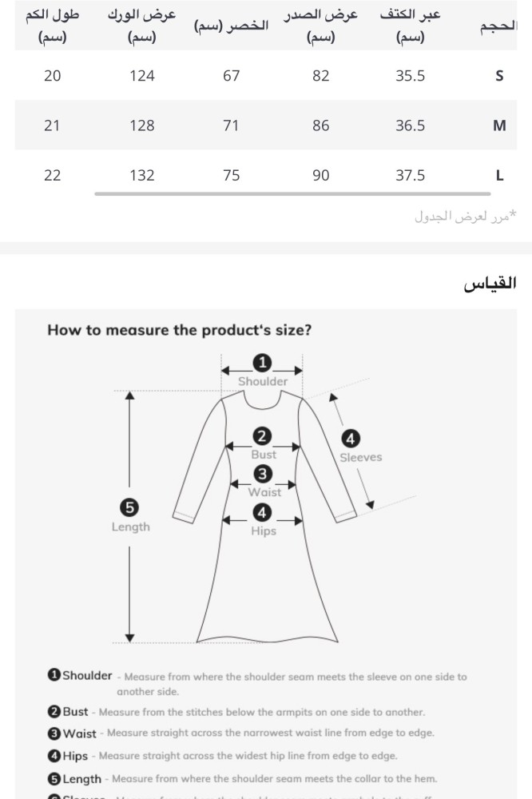Viewport: 532px width, 799px height.
Task: Click the Bust bullet number in the legend
Action: [x=54, y=711]
